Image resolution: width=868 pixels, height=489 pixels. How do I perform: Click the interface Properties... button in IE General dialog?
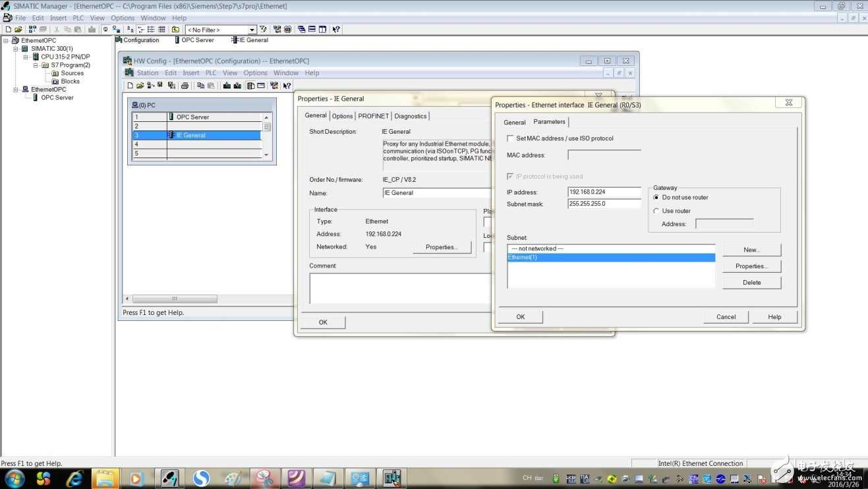click(442, 247)
